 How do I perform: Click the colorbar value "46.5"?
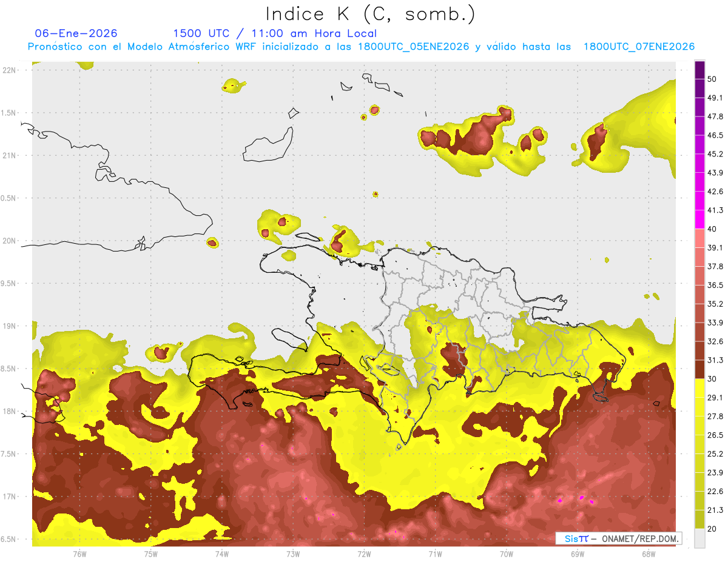coord(715,135)
